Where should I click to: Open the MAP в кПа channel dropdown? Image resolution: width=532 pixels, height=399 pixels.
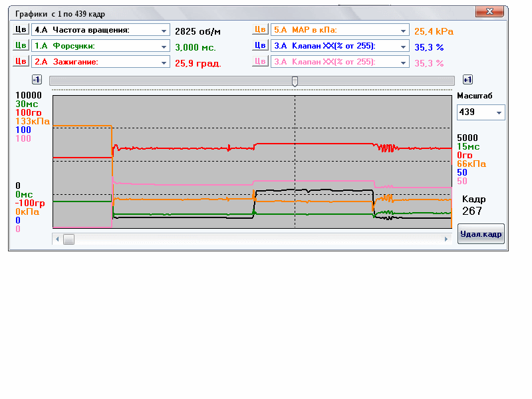(403, 30)
